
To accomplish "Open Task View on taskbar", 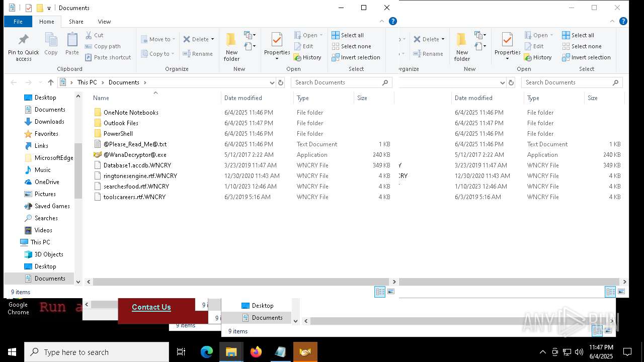I will [x=181, y=352].
